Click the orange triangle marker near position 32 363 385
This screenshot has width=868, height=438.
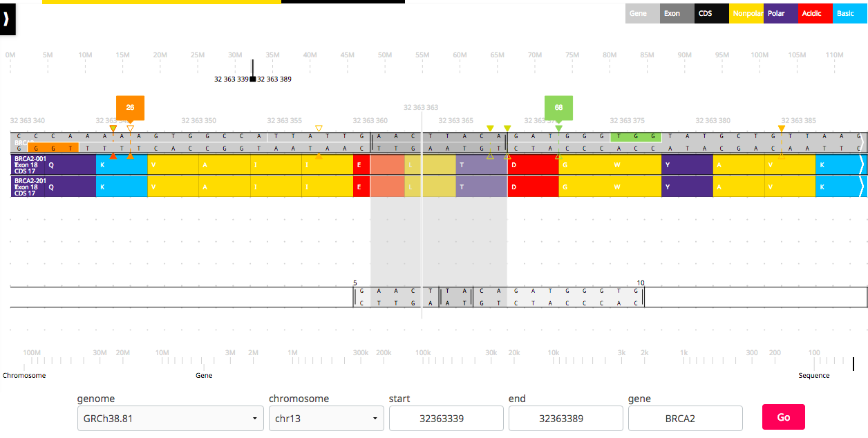click(x=781, y=129)
